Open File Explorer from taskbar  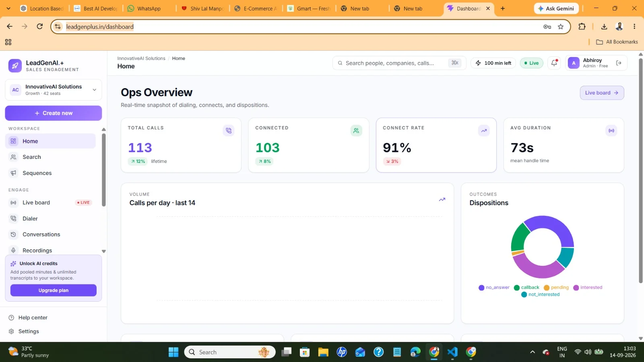click(x=323, y=352)
